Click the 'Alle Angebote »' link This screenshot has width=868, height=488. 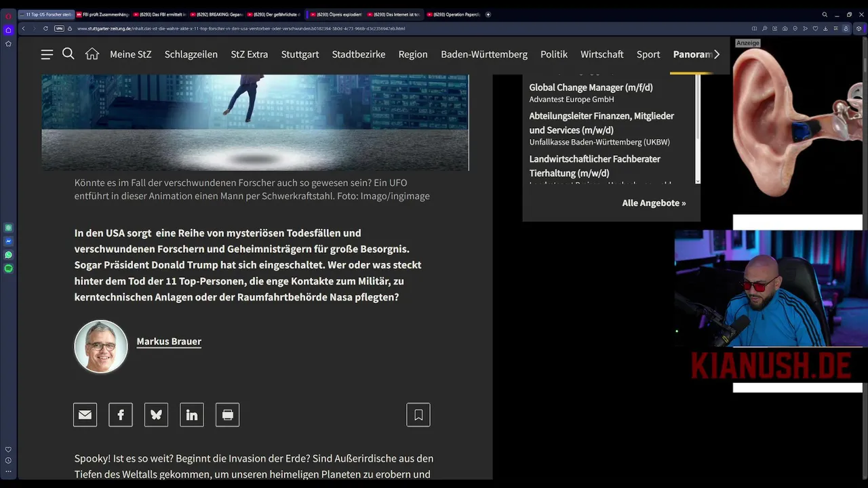point(654,203)
